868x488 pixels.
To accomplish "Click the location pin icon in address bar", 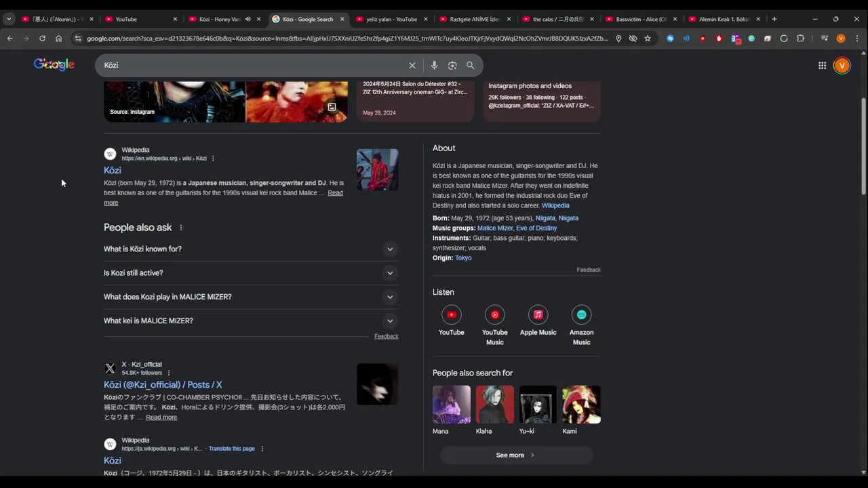I will (618, 39).
